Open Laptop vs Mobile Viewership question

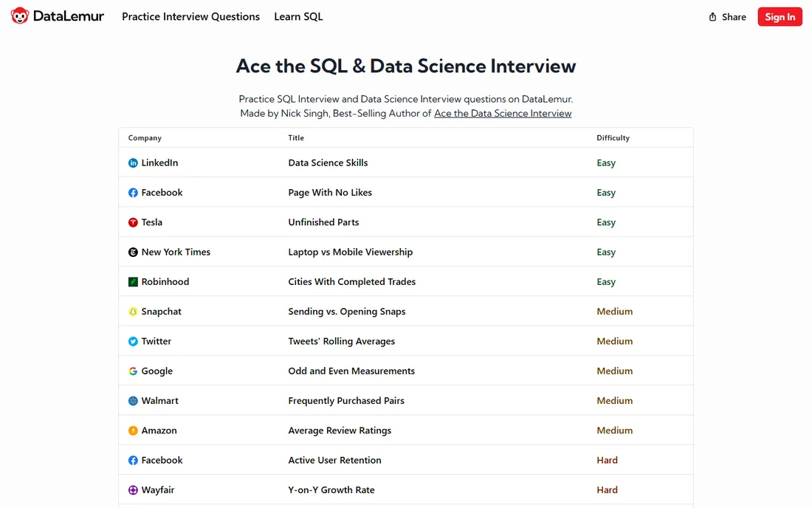350,253
